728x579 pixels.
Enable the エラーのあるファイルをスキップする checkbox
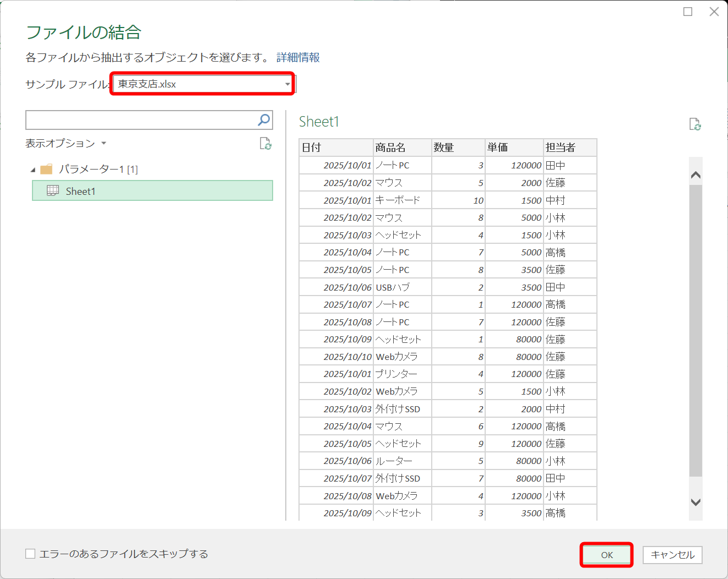click(30, 554)
